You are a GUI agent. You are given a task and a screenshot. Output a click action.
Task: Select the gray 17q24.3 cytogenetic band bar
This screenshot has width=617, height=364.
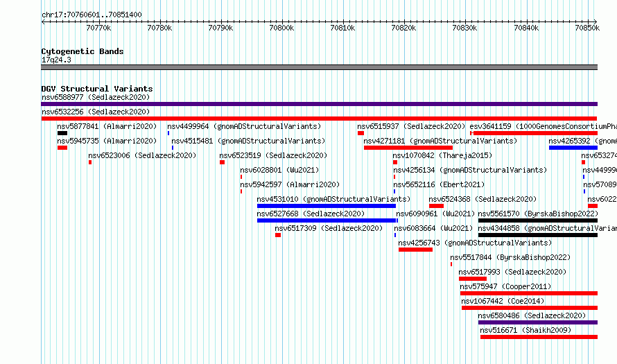point(319,67)
